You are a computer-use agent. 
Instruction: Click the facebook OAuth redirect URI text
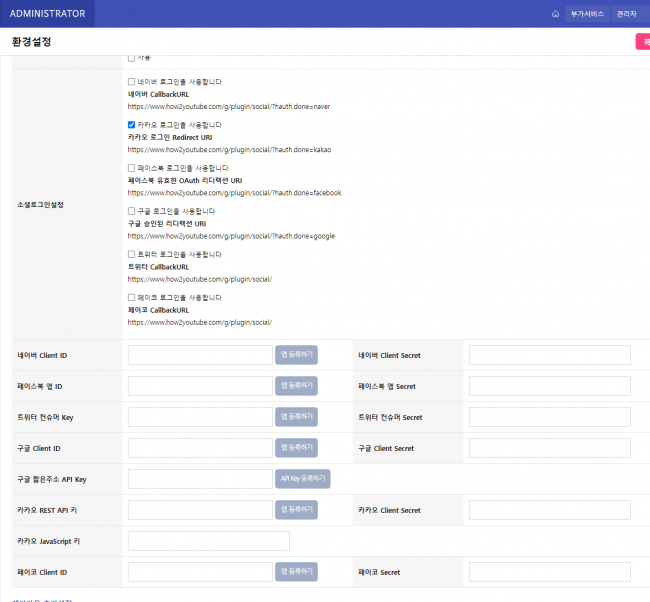pyautogui.click(x=235, y=193)
